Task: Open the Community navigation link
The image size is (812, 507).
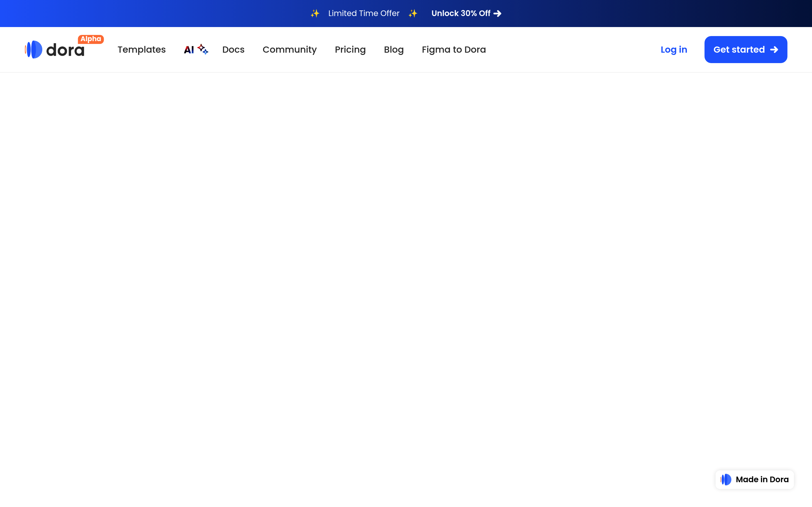Action: [290, 50]
